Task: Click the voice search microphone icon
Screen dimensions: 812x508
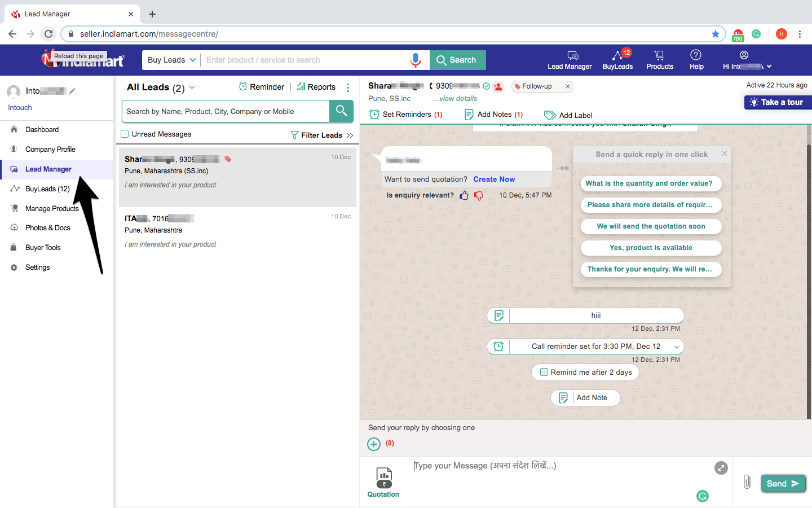Action: click(416, 60)
